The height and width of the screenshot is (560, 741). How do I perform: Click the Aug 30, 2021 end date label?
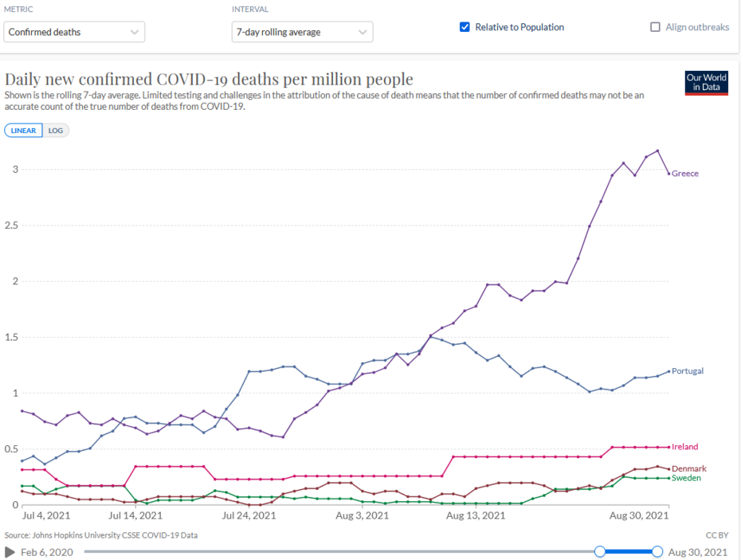click(x=697, y=551)
